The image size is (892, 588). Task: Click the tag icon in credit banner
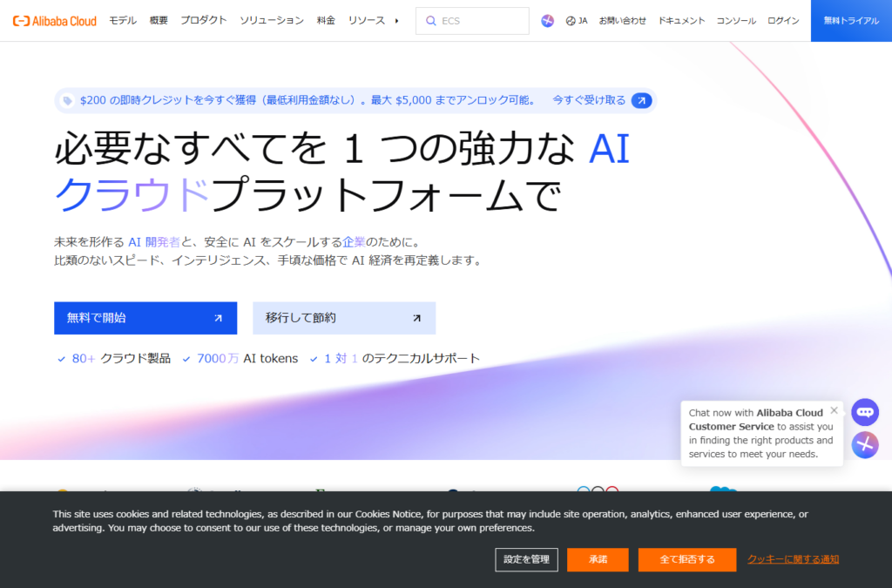67,101
